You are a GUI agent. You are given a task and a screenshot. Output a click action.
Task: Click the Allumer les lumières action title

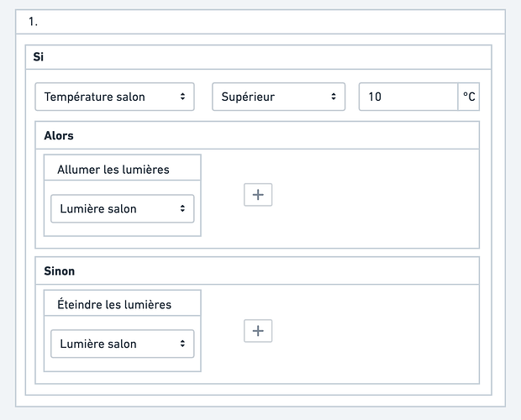click(x=113, y=170)
